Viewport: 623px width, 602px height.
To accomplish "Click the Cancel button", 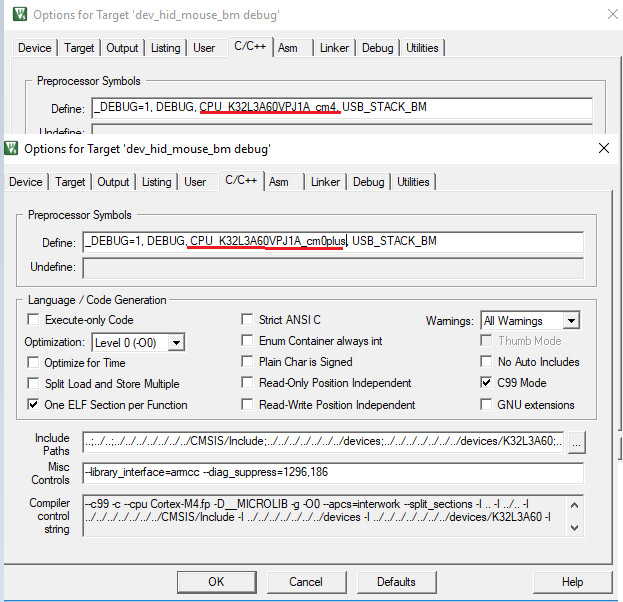I will tap(306, 581).
